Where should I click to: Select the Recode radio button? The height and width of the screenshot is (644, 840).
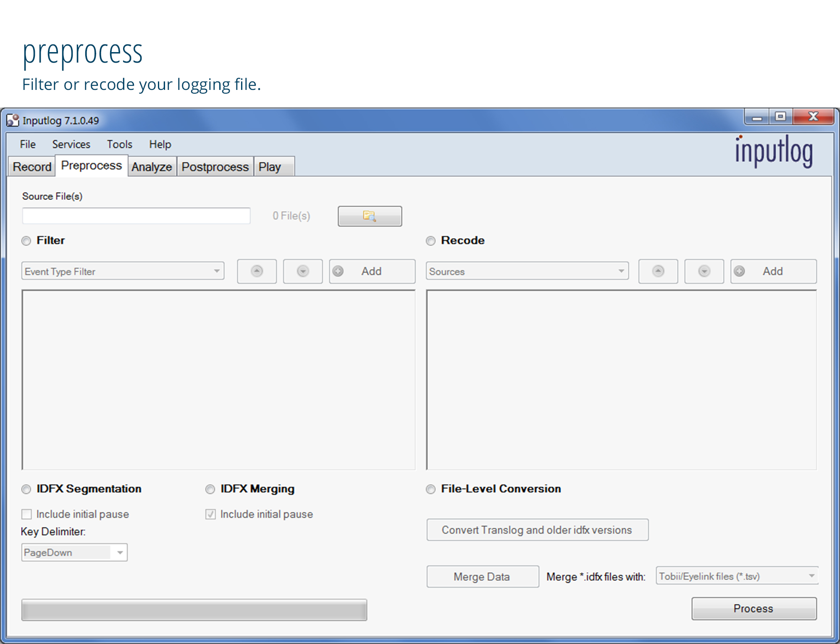(430, 241)
